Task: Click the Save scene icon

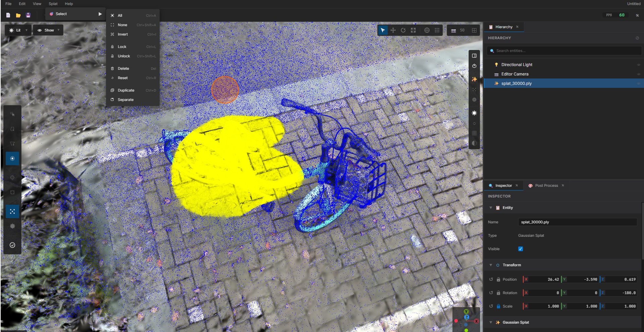Action: tap(29, 15)
